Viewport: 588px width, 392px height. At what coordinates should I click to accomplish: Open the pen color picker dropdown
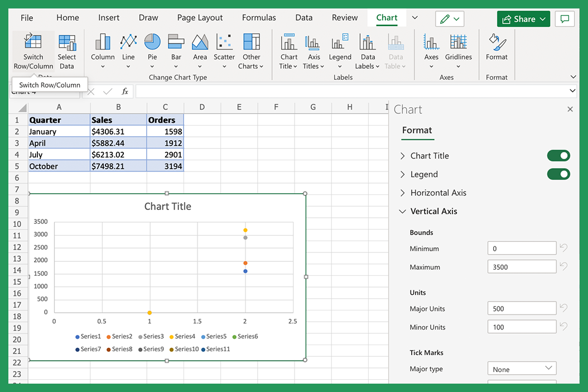(456, 18)
